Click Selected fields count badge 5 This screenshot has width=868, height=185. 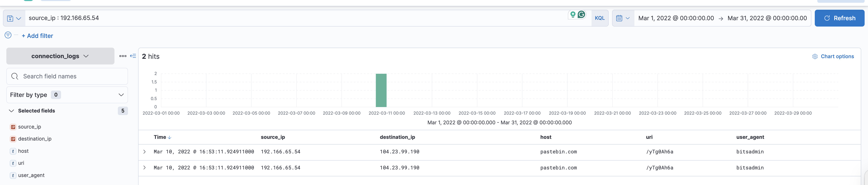pos(123,111)
